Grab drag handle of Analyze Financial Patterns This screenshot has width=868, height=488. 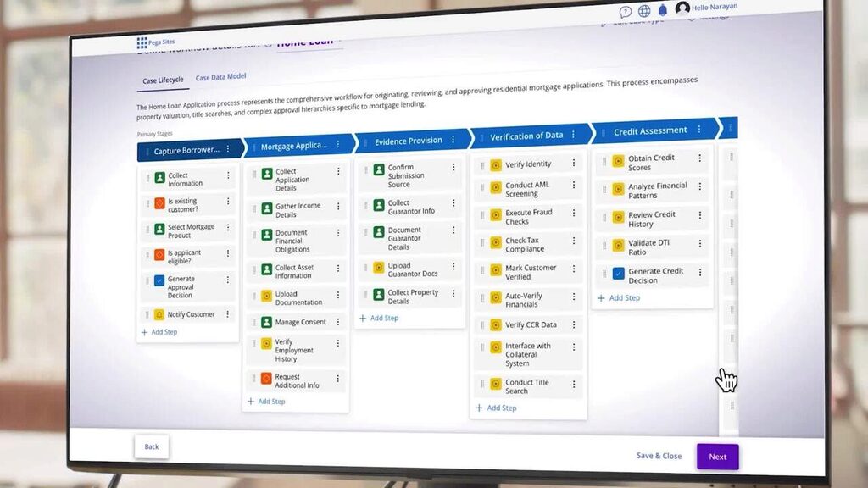pyautogui.click(x=604, y=190)
